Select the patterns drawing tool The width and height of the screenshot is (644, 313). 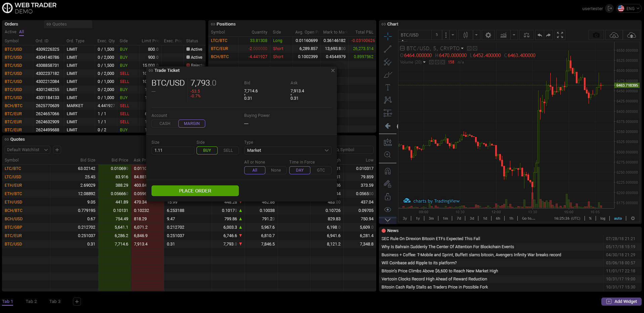[388, 100]
